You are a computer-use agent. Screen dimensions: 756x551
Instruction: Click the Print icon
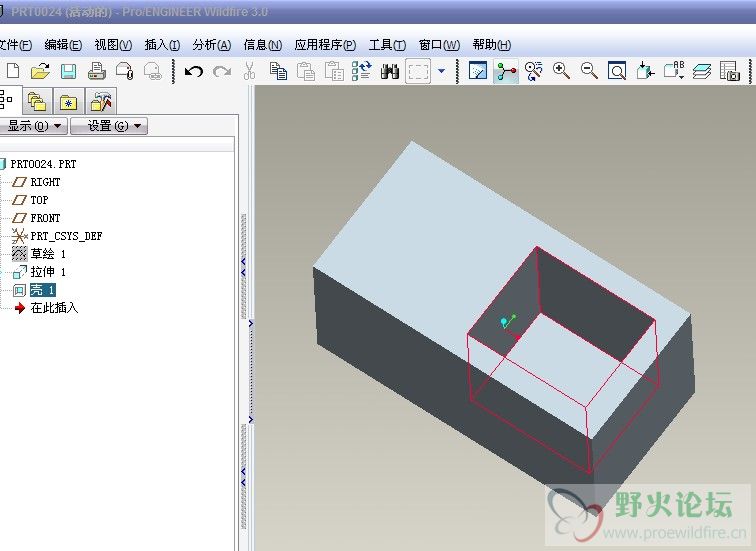point(96,71)
